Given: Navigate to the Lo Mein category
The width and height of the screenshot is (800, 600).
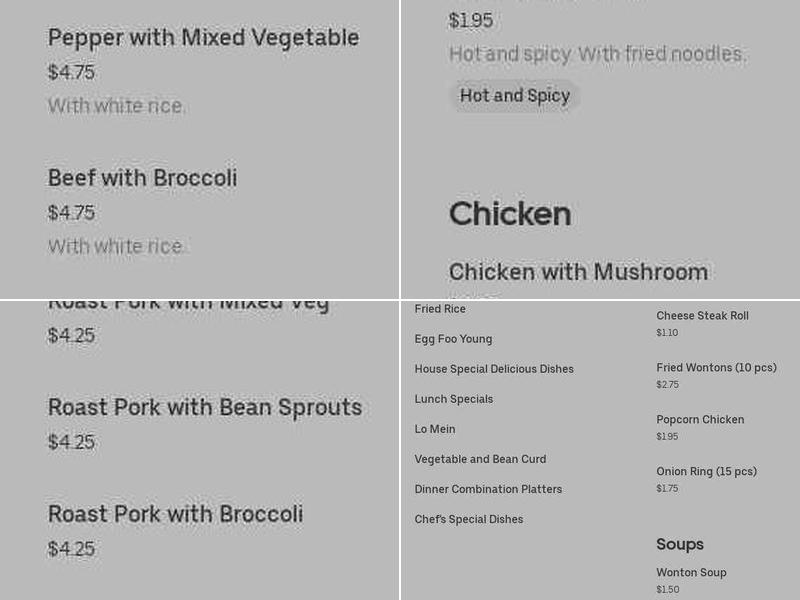Looking at the screenshot, I should point(435,429).
